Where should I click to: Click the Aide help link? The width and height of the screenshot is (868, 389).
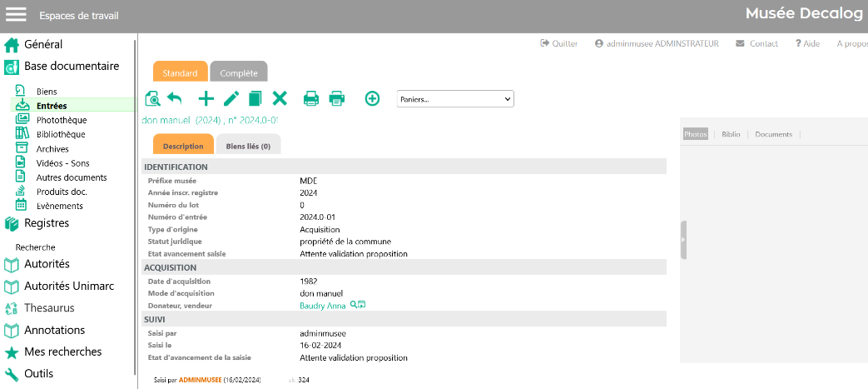807,43
